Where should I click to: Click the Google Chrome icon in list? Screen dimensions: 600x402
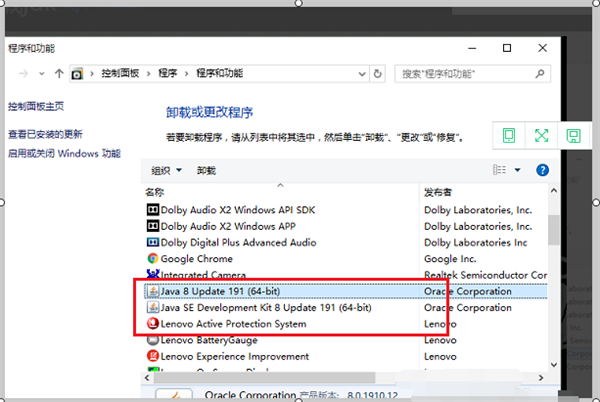[153, 259]
